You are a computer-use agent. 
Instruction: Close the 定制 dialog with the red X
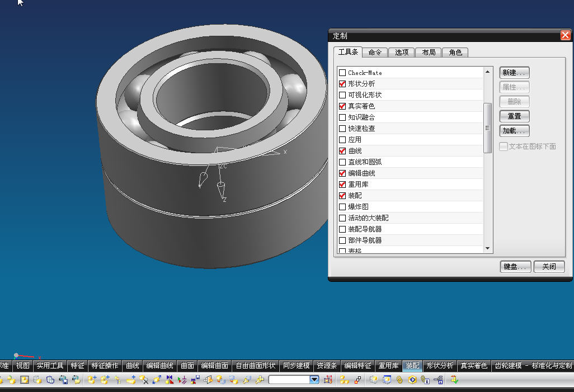tap(565, 35)
